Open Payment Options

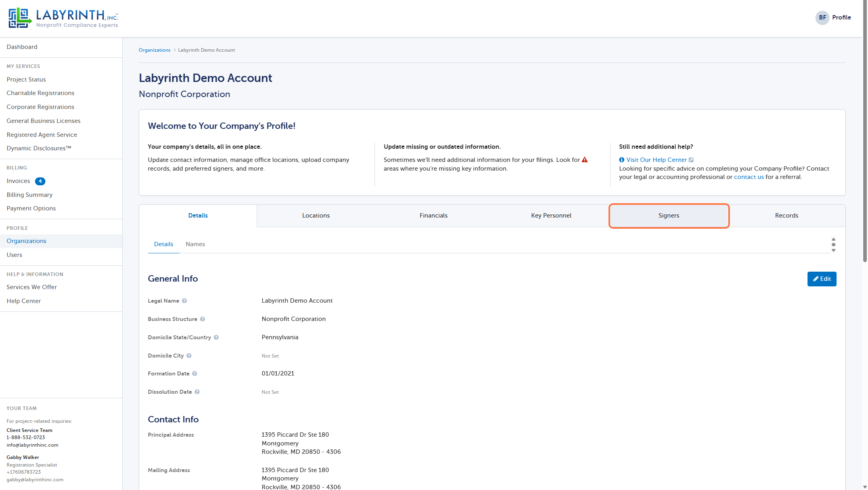(x=31, y=208)
